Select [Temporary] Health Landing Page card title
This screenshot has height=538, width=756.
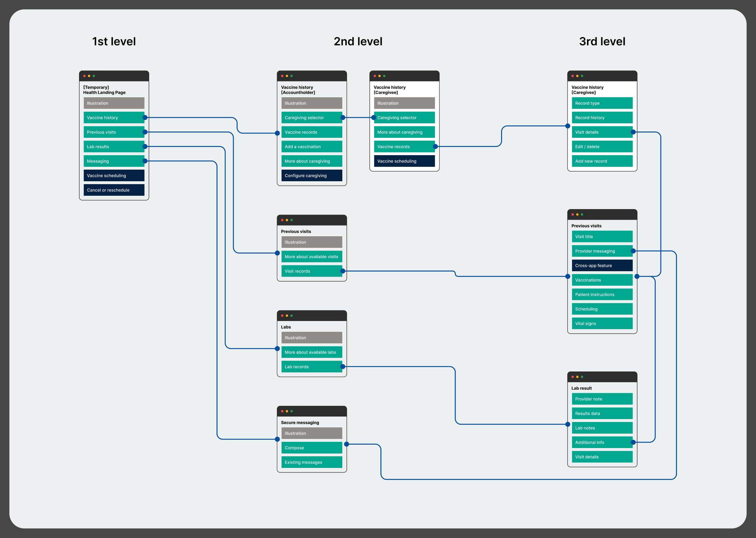click(x=104, y=90)
